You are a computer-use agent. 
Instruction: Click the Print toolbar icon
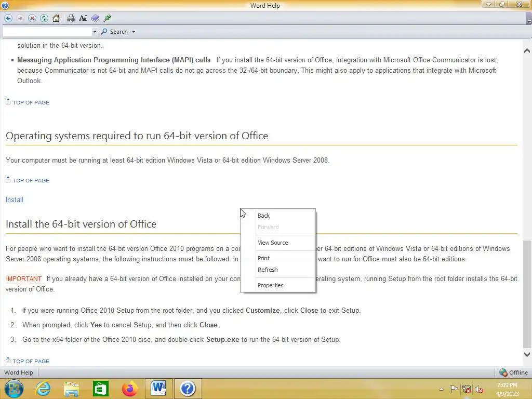71,18
